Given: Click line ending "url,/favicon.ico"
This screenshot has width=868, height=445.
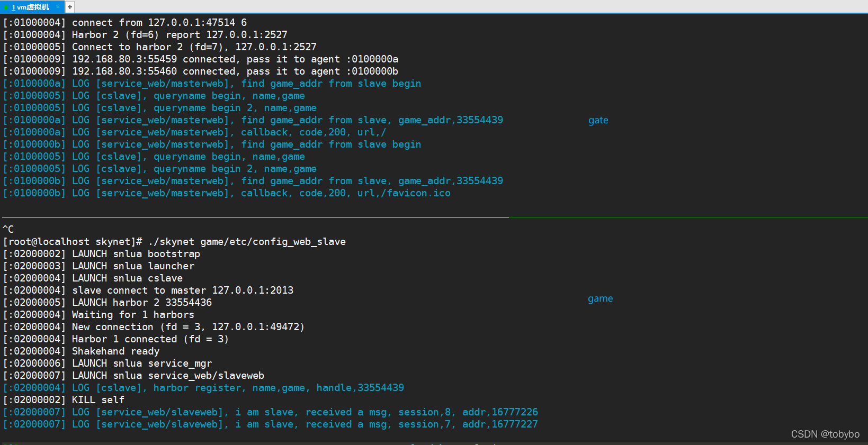Looking at the screenshot, I should (227, 193).
